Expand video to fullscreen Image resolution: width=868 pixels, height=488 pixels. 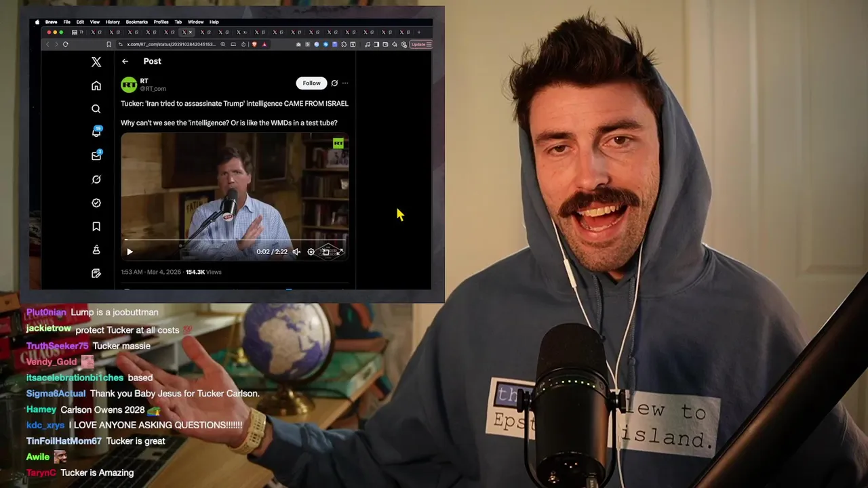coord(340,251)
